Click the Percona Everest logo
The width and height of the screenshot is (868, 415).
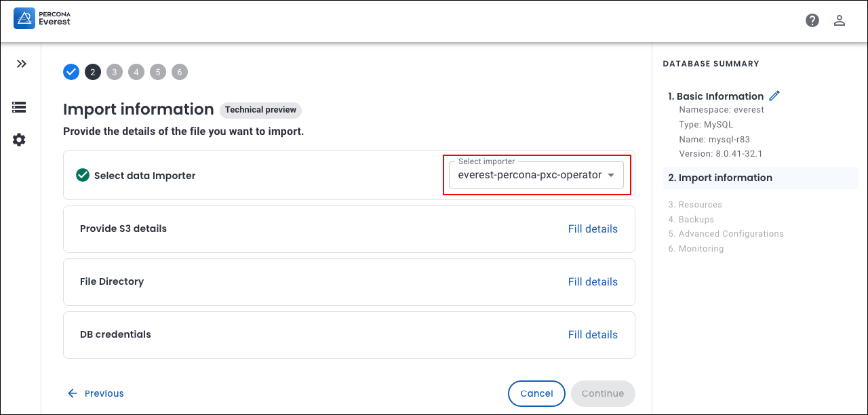pyautogui.click(x=42, y=18)
